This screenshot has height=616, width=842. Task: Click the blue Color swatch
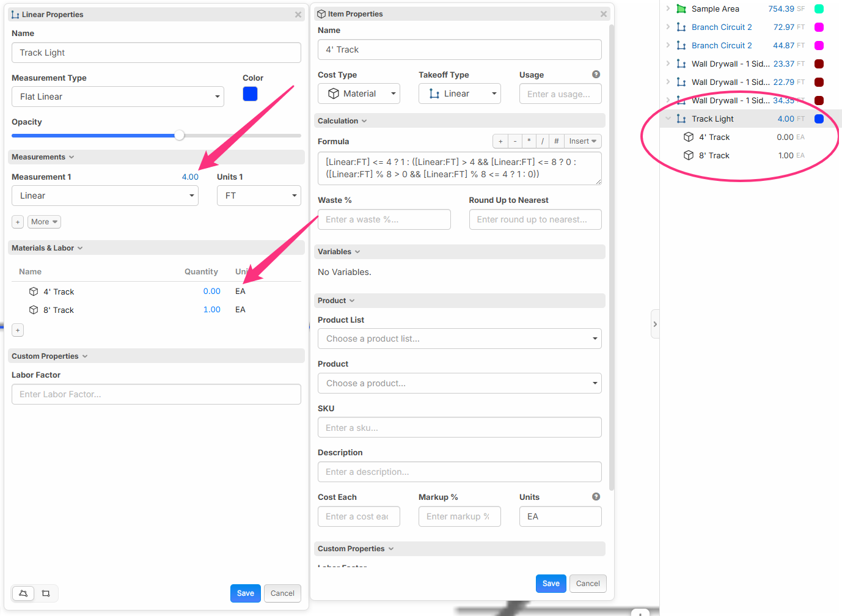click(250, 94)
